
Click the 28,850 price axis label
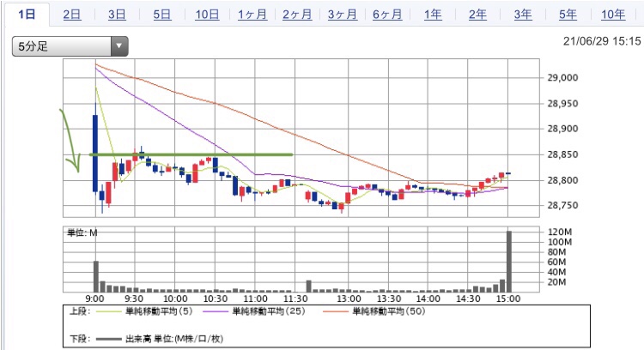pyautogui.click(x=562, y=154)
